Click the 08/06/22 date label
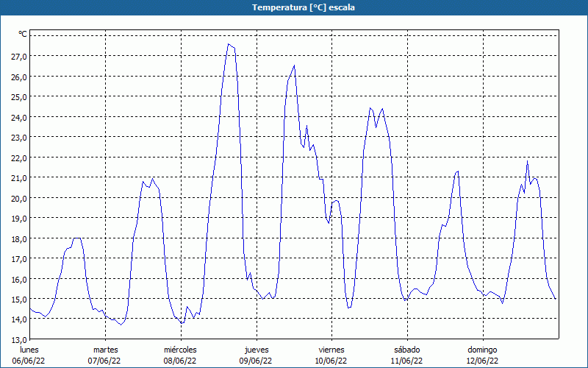The width and height of the screenshot is (588, 368). point(180,361)
